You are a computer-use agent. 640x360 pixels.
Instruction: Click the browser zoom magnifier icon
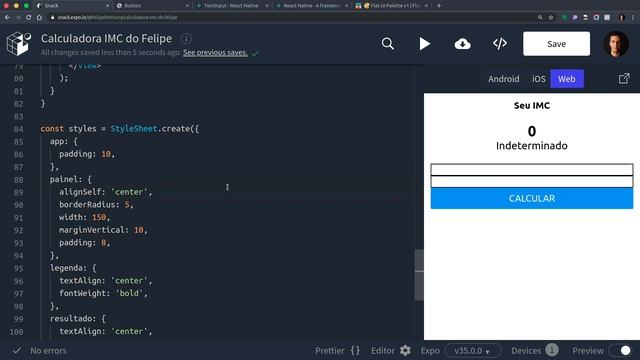540,18
